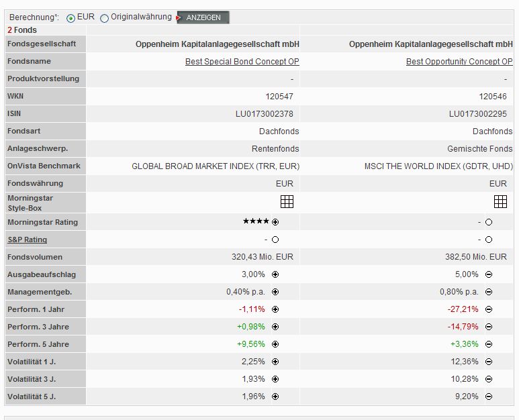
Task: Open Morningstar Style-Box grid for Best Special Bond Concept
Action: (x=287, y=201)
